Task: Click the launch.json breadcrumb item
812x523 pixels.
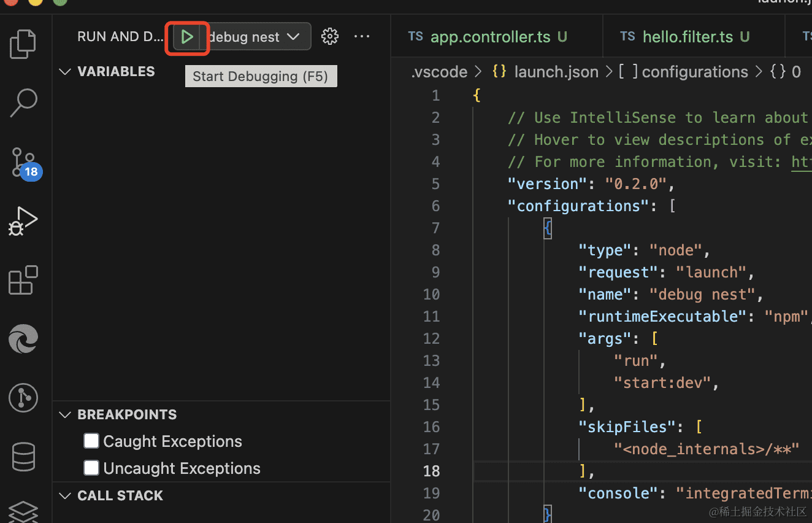Action: [556, 72]
